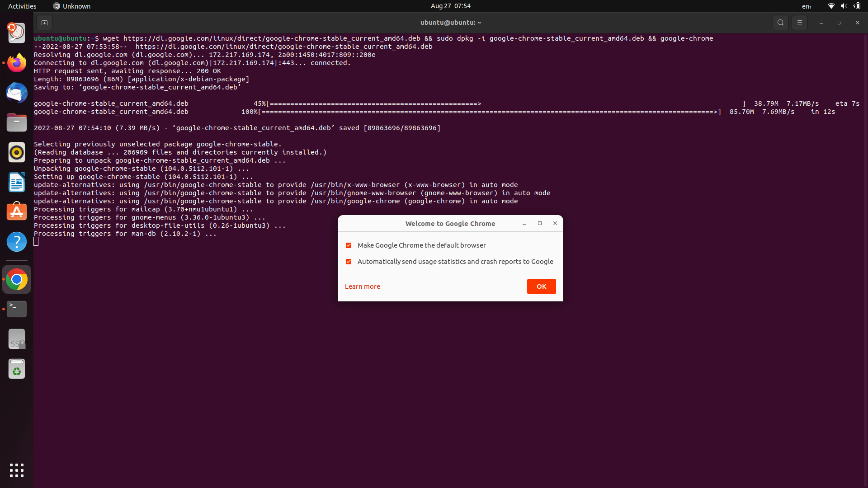Click the 'HTTP request sent' output line
Image resolution: width=868 pixels, height=488 pixels.
click(127, 71)
